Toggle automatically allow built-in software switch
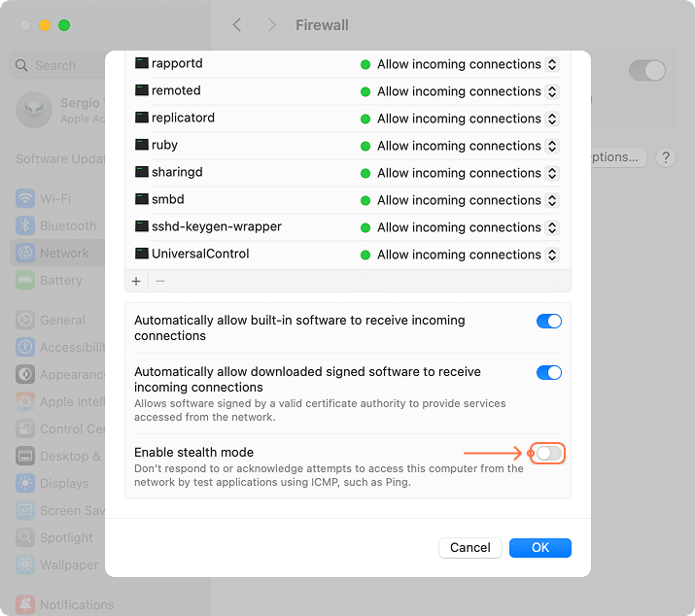The height and width of the screenshot is (616, 695). tap(549, 322)
